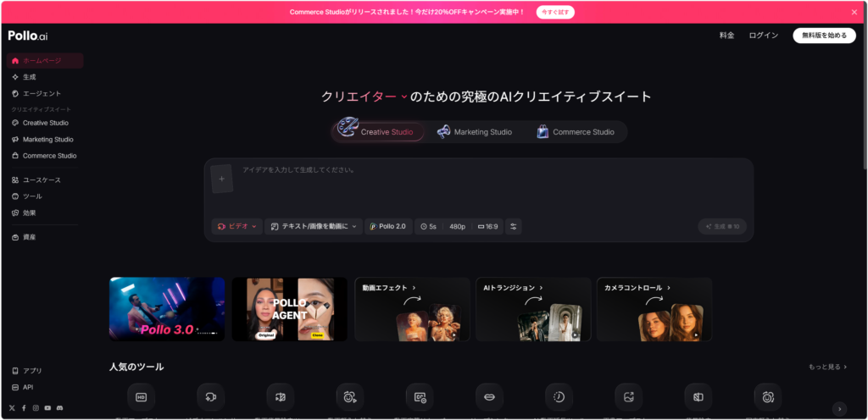Open the Pollo Agent promo thumbnail
The image size is (868, 420).
(290, 309)
